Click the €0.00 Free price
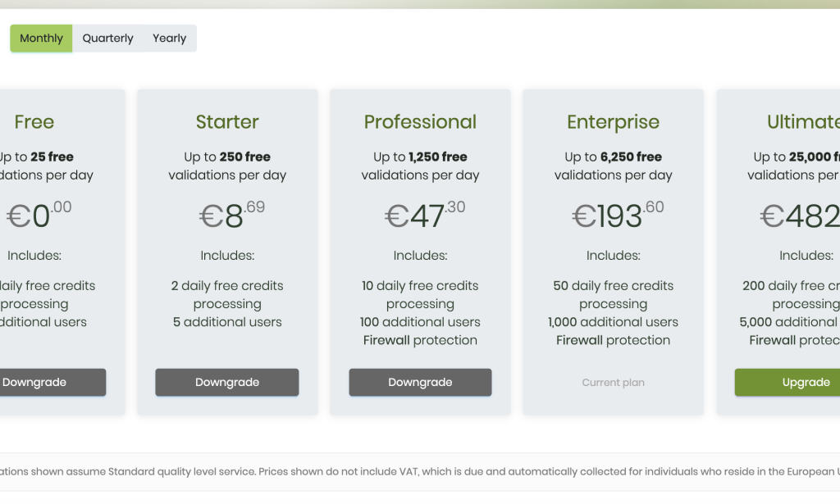 point(39,215)
